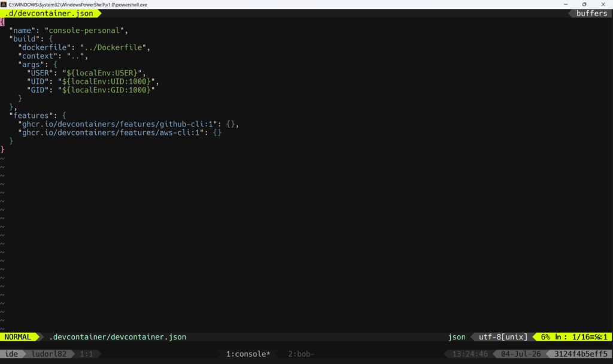
Task: Click the aws-cli:1 feature line
Action: point(120,133)
